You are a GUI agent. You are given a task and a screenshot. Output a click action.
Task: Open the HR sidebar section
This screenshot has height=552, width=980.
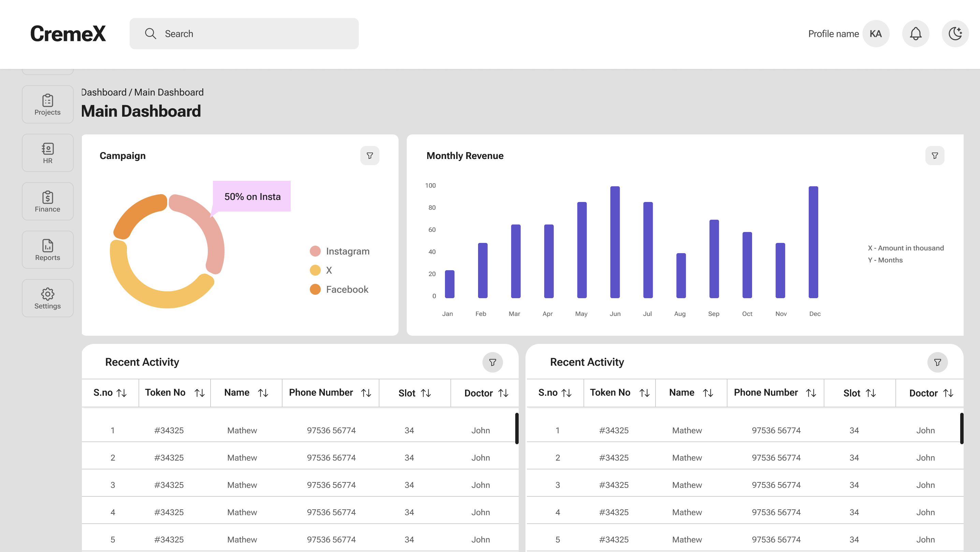pos(47,153)
